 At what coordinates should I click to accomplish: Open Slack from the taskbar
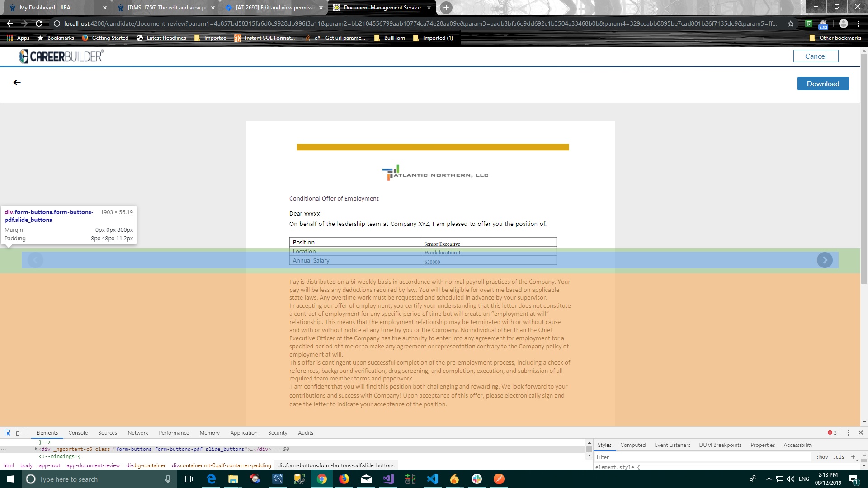tap(477, 479)
